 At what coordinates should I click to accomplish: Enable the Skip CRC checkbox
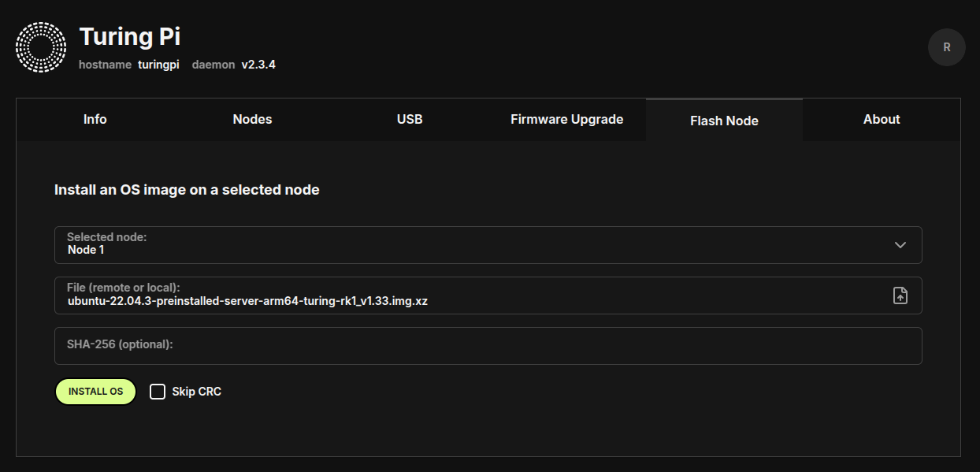click(158, 392)
